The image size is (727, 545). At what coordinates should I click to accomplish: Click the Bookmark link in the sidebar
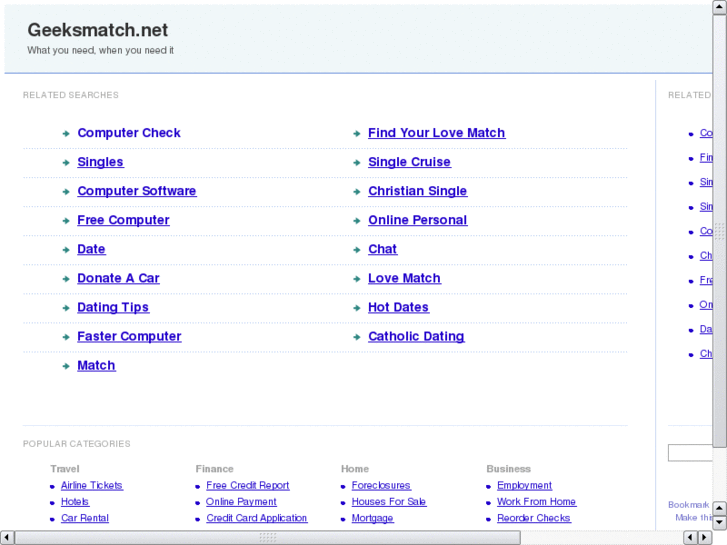click(689, 505)
